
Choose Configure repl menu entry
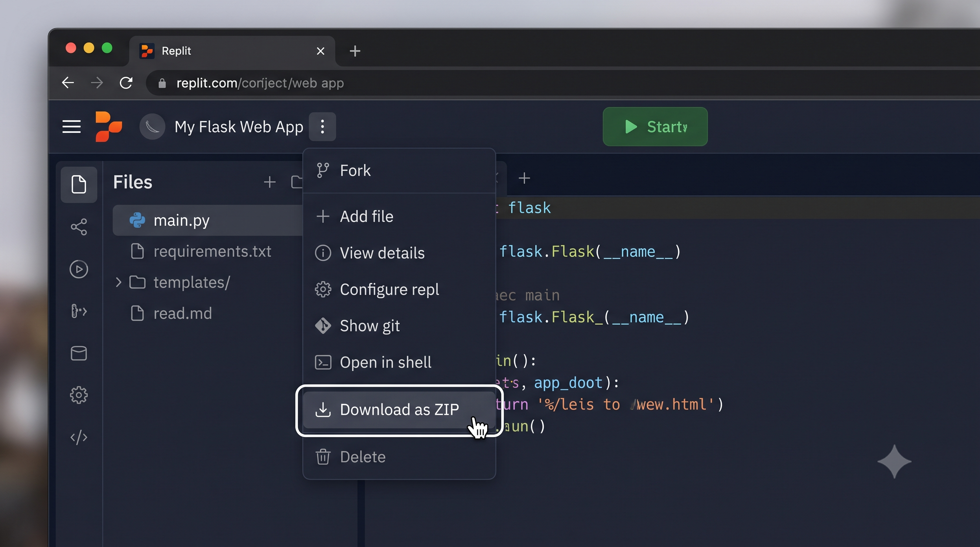coord(399,290)
